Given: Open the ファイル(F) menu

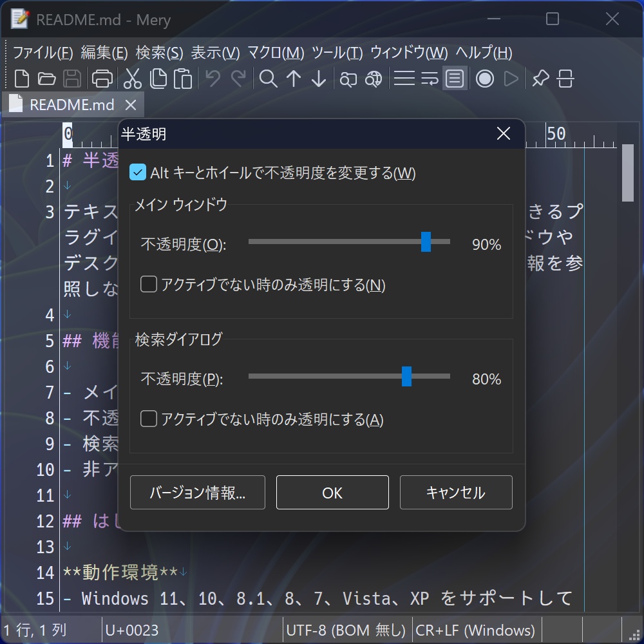Looking at the screenshot, I should pos(43,53).
